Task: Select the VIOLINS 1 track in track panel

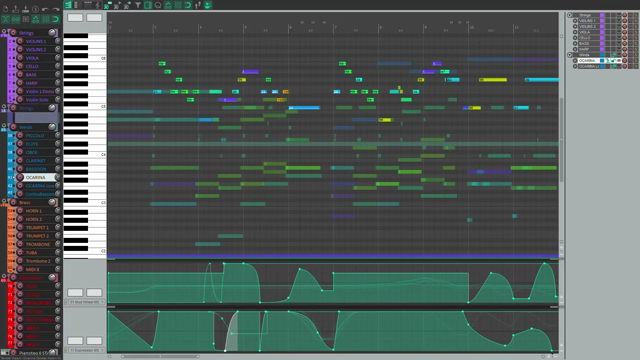Action: 36,41
